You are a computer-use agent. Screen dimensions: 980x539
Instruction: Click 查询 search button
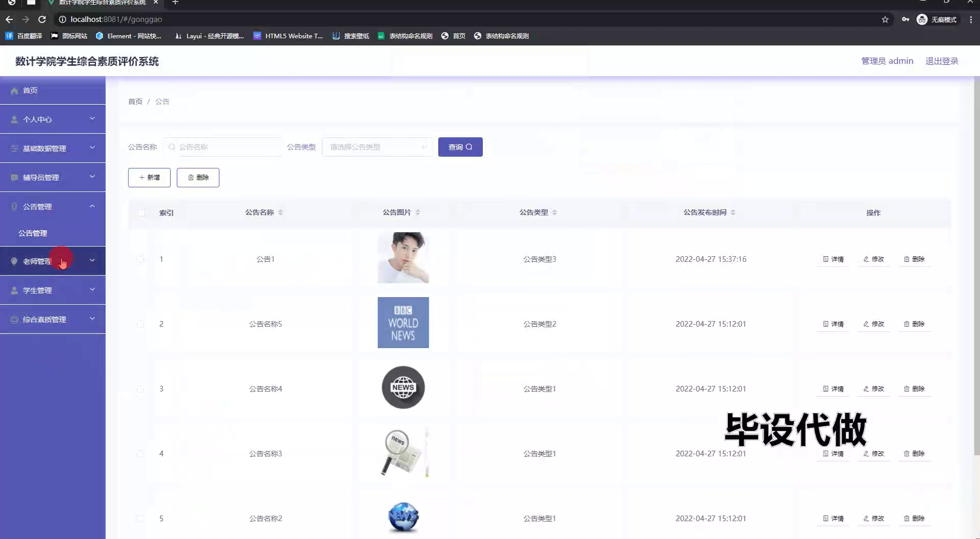point(460,147)
